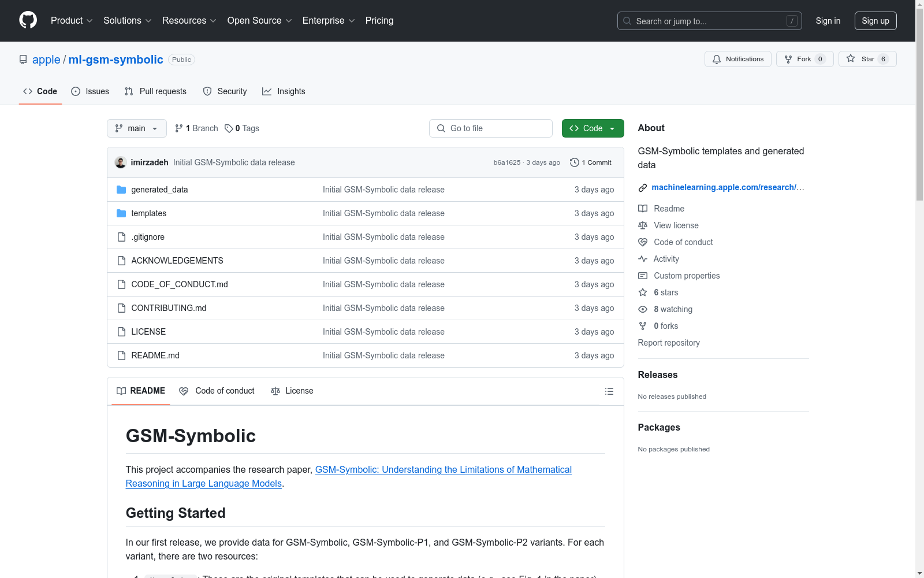Click the Code of conduct heart icon in About
The width and height of the screenshot is (924, 578).
click(643, 242)
